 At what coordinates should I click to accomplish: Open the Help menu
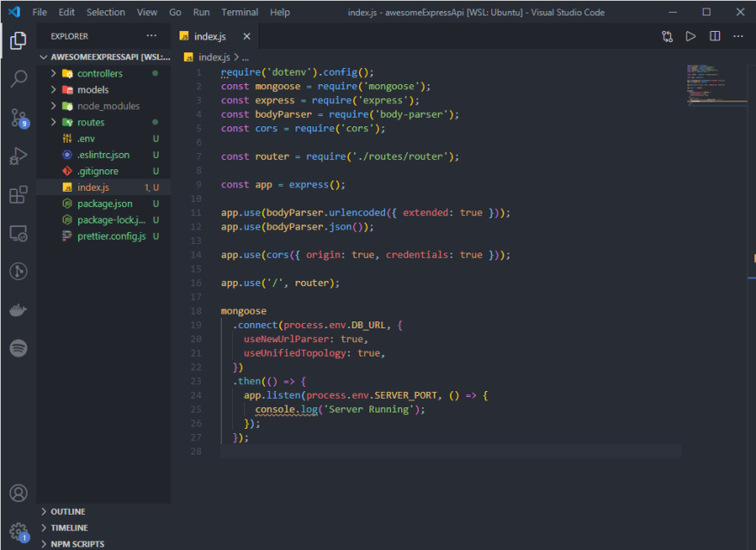[x=280, y=12]
